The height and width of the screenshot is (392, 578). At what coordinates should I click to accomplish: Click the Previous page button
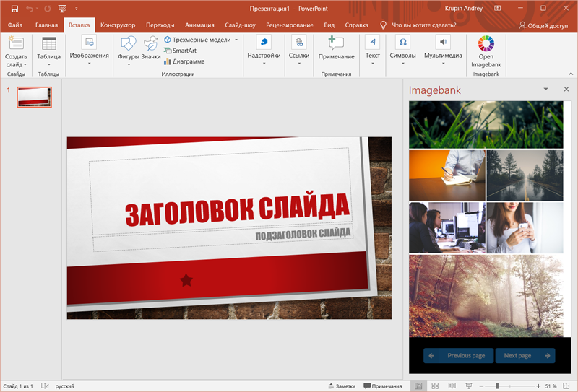[x=459, y=355]
